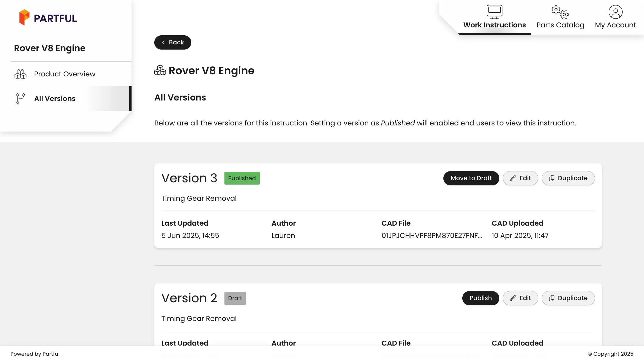Viewport: 644px width, 362px height.
Task: Click the pencil icon on Version 3 Edit
Action: tap(513, 178)
